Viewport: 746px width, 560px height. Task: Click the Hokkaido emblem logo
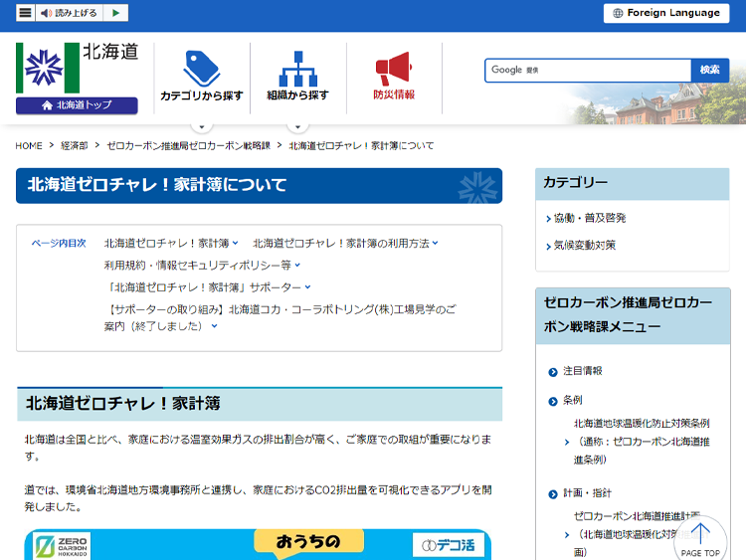(x=48, y=68)
